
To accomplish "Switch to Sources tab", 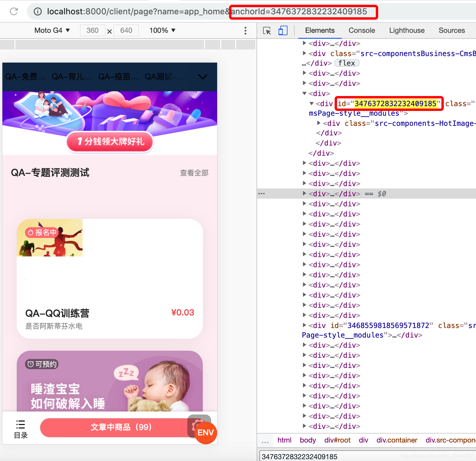I will click(x=452, y=30).
